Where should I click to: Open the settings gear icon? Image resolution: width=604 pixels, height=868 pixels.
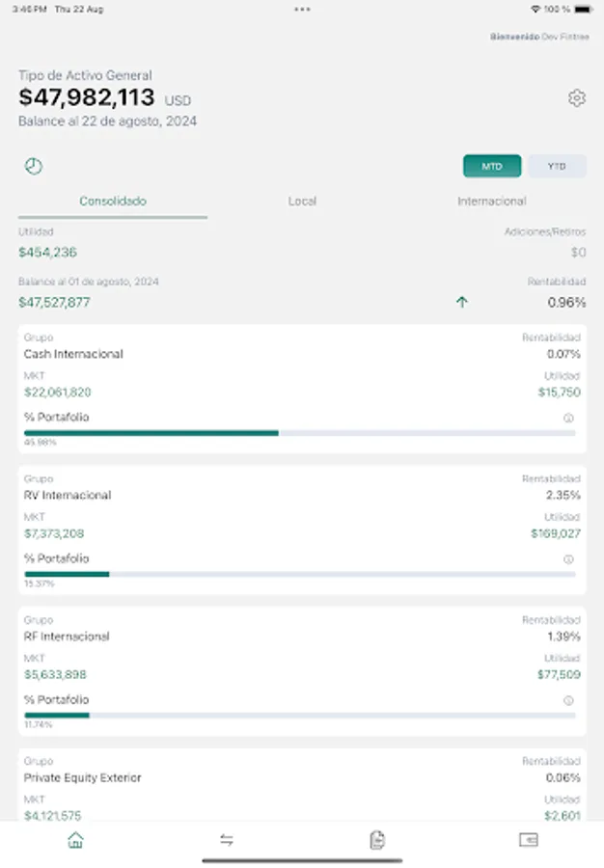point(576,97)
